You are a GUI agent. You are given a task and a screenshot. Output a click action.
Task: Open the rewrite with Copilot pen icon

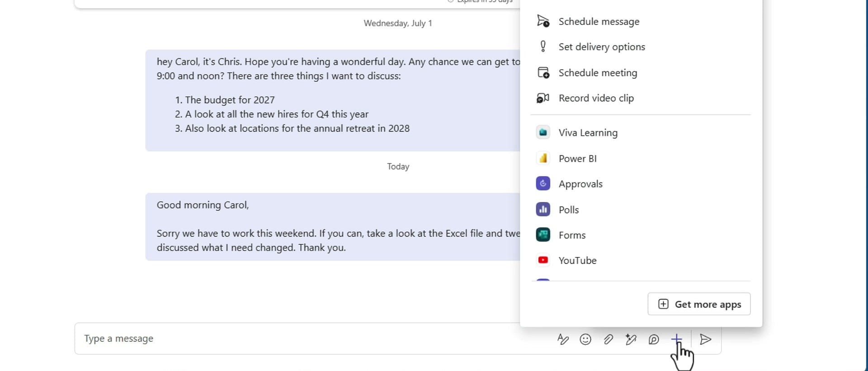(x=631, y=339)
